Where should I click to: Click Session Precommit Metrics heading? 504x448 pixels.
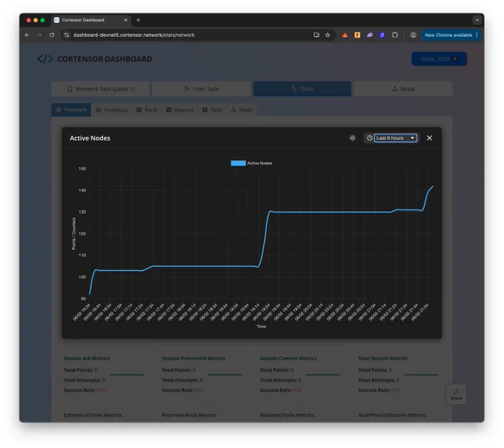(193, 358)
